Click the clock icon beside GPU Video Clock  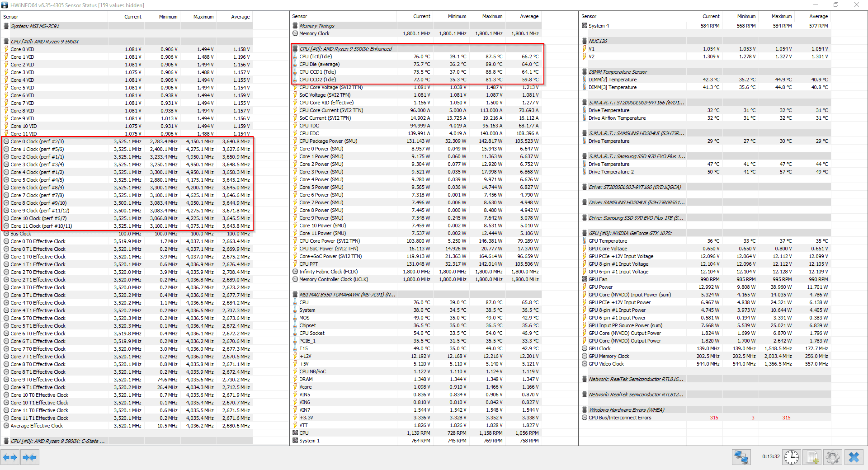(585, 364)
